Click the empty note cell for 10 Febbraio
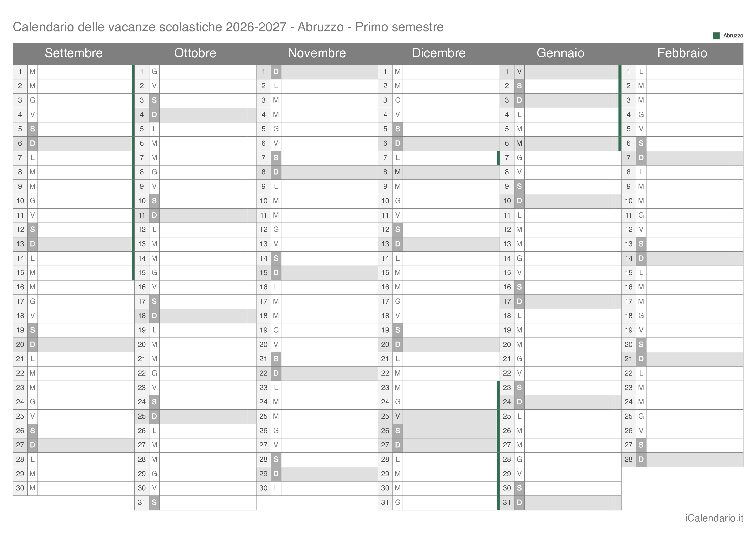This screenshot has width=756, height=535. point(695,201)
